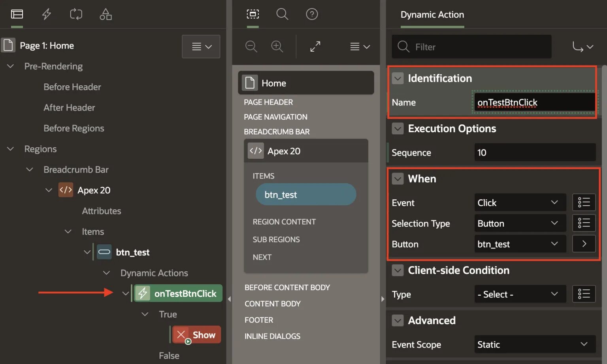607x364 pixels.
Task: Open the Help question mark tab
Action: click(x=312, y=14)
